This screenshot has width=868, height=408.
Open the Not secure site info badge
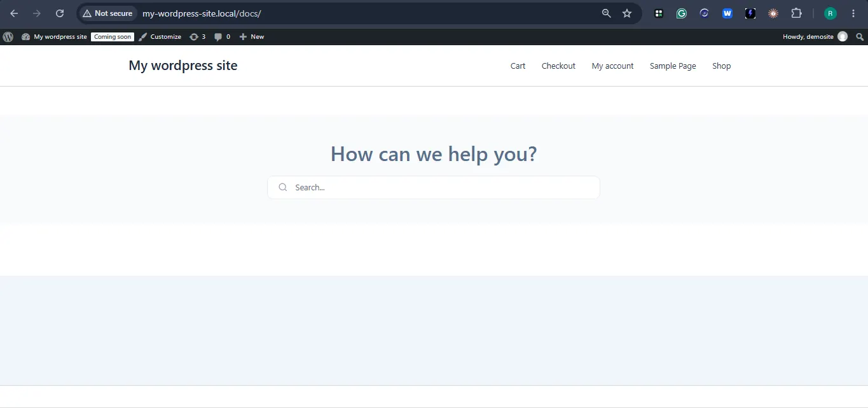pyautogui.click(x=107, y=13)
